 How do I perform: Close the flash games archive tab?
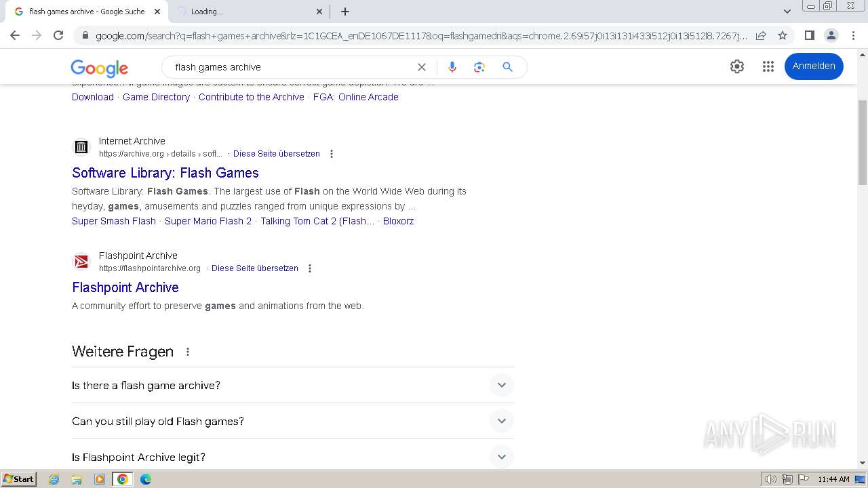157,12
